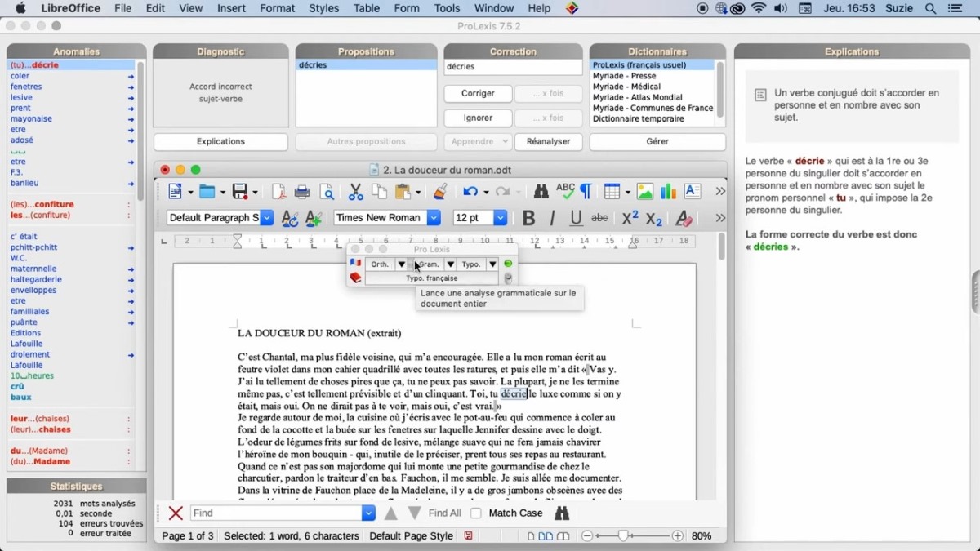Enable the Match Case checkbox
The height and width of the screenshot is (551, 980).
[x=476, y=513]
